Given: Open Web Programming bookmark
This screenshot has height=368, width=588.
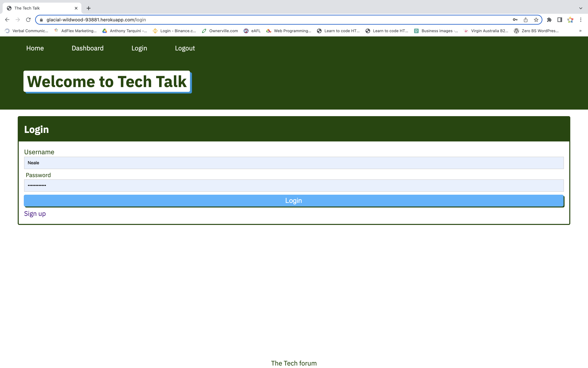Looking at the screenshot, I should tap(288, 31).
